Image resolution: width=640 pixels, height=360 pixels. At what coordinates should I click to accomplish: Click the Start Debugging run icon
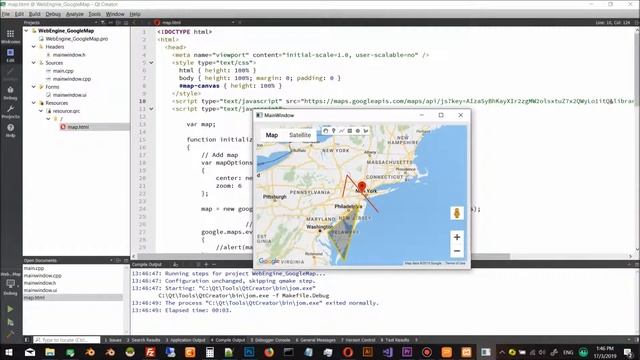[x=10, y=322]
